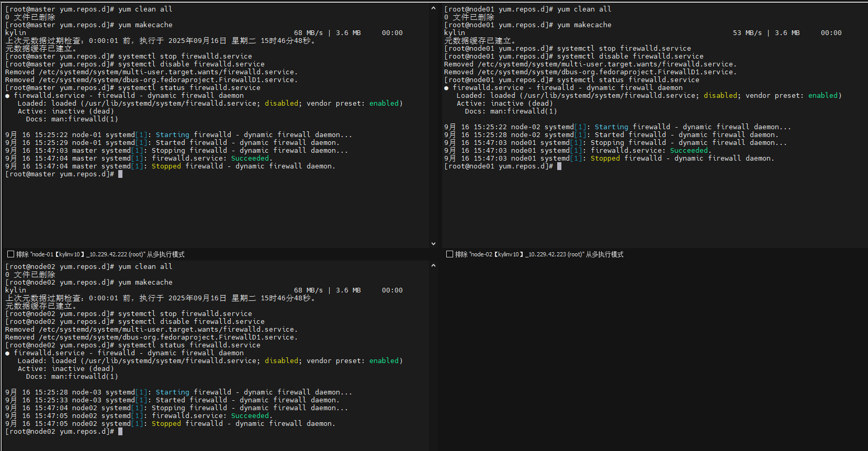Click '0 文件已删除' line in master terminal

coord(30,17)
